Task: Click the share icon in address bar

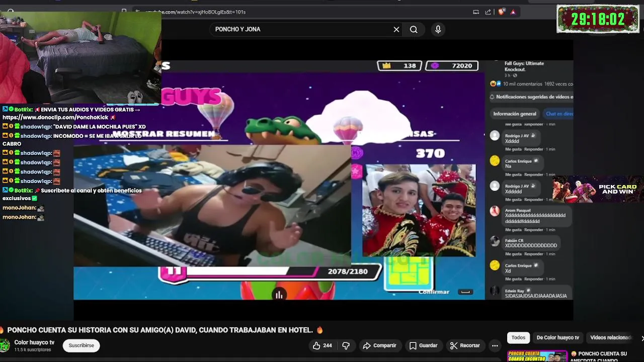Action: coord(488,12)
